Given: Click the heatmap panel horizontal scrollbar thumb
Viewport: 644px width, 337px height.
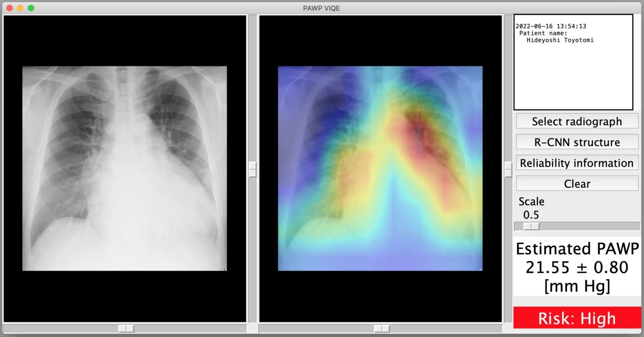Looking at the screenshot, I should [x=382, y=329].
